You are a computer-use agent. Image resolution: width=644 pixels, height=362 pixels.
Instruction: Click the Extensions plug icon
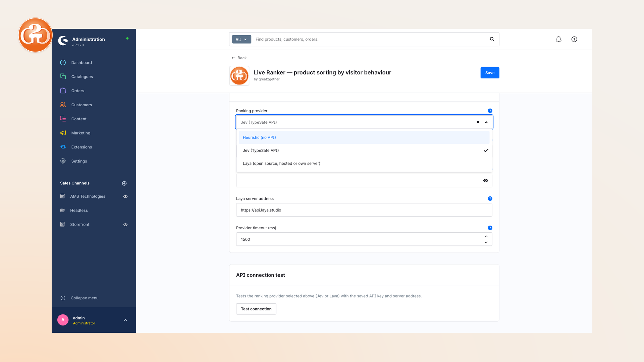63,147
